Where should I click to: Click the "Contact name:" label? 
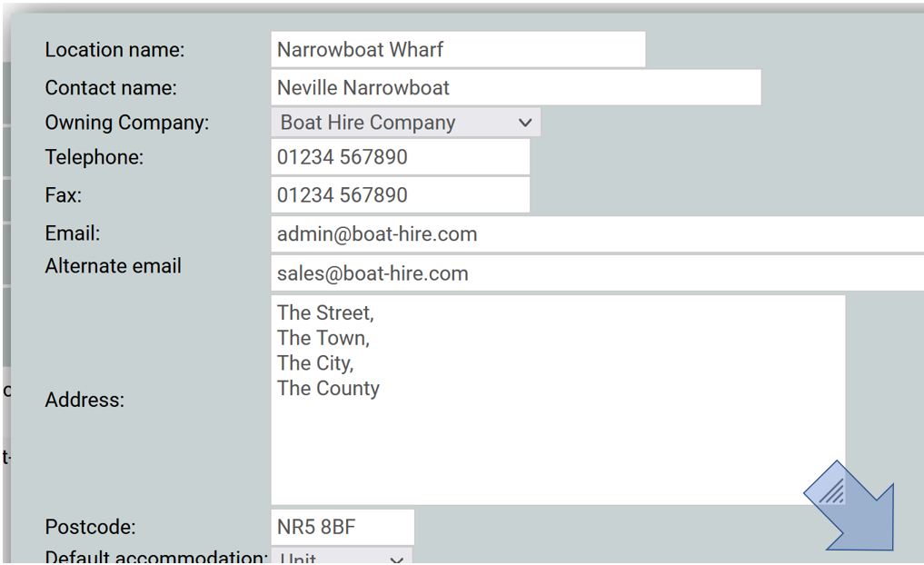pyautogui.click(x=111, y=88)
